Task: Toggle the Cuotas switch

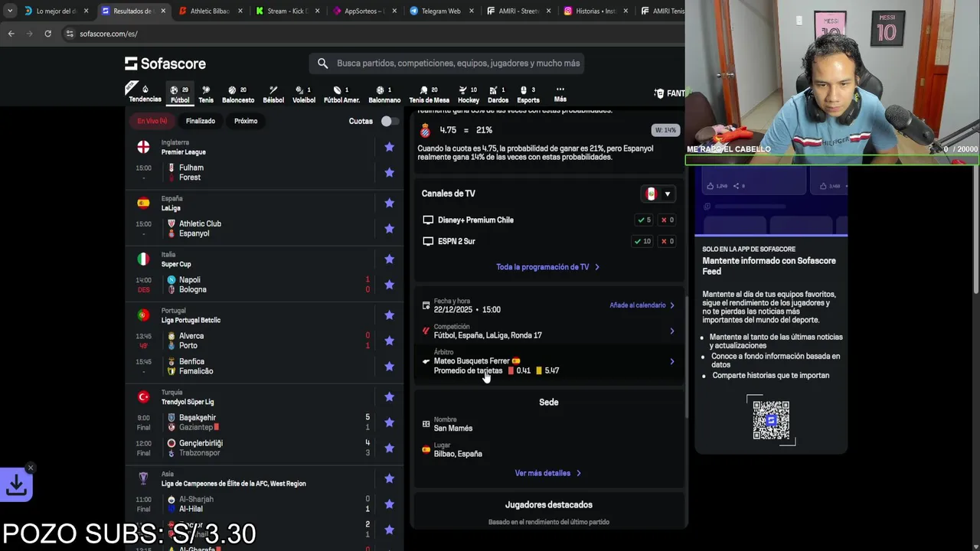Action: coord(390,121)
